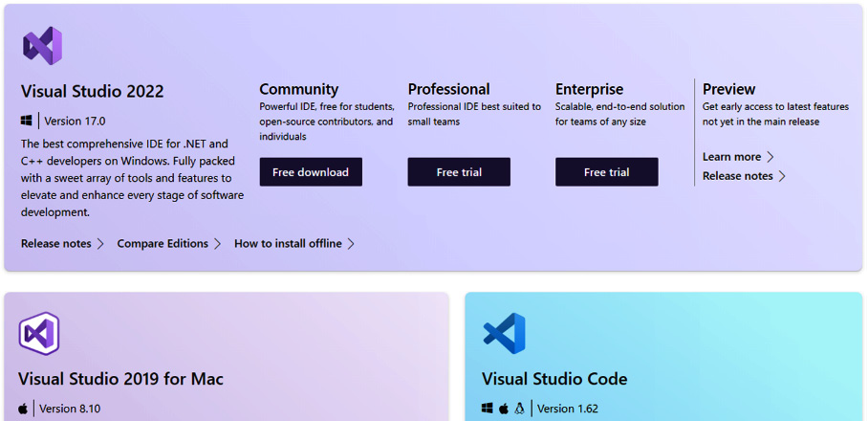Click the 'Powerful IDE, free for students' description
The width and height of the screenshot is (868, 421).
click(x=327, y=122)
